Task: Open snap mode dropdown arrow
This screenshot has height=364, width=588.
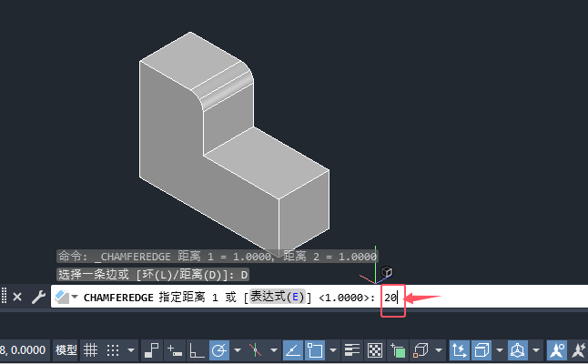Action: point(131,350)
